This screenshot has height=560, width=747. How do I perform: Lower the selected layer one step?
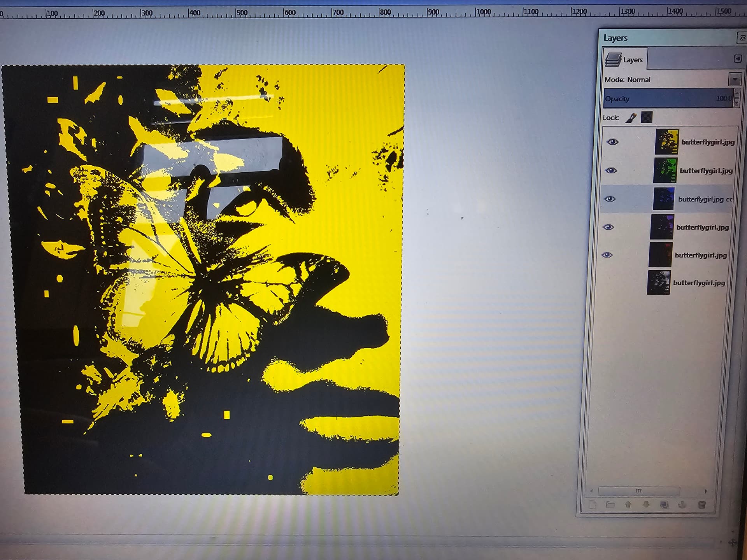[646, 505]
